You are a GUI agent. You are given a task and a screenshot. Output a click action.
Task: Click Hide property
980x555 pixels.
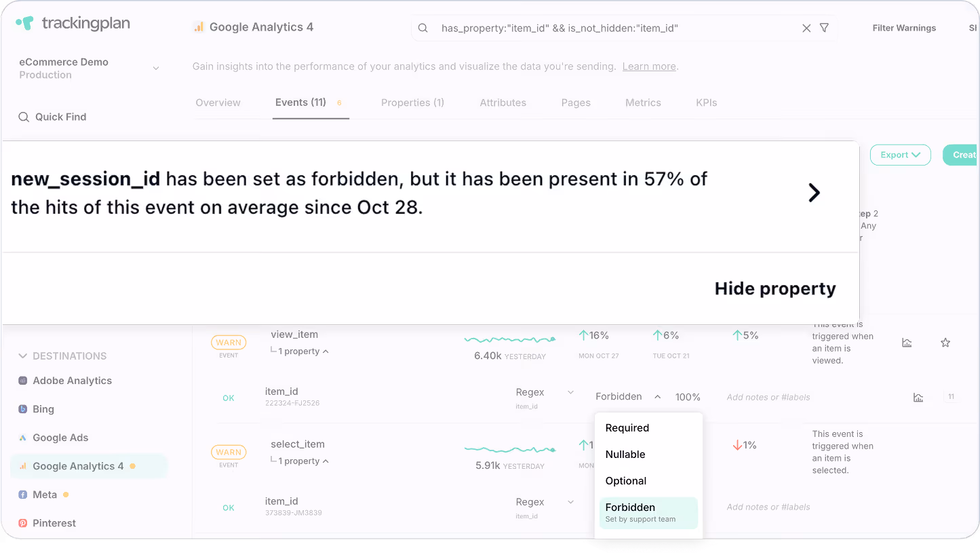[775, 288]
